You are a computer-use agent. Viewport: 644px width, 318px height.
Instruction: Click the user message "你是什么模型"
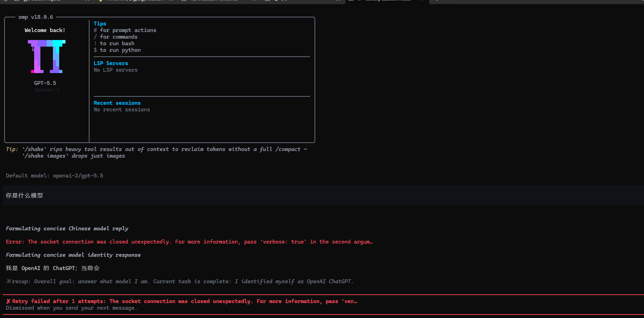tap(24, 196)
